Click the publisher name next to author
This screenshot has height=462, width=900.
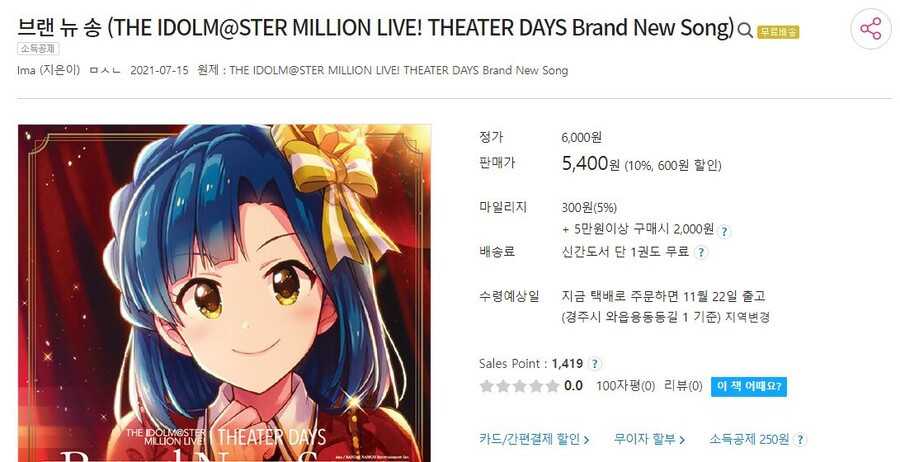tap(105, 71)
